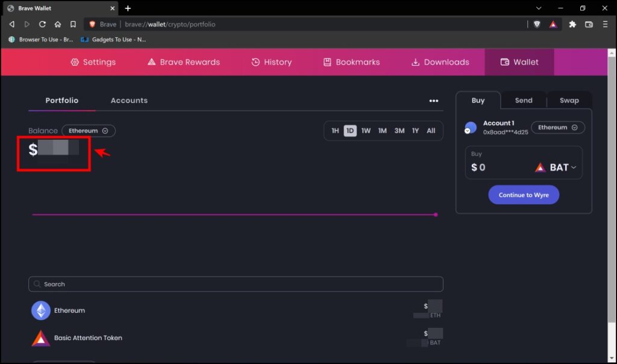Open the browser home page

57,24
